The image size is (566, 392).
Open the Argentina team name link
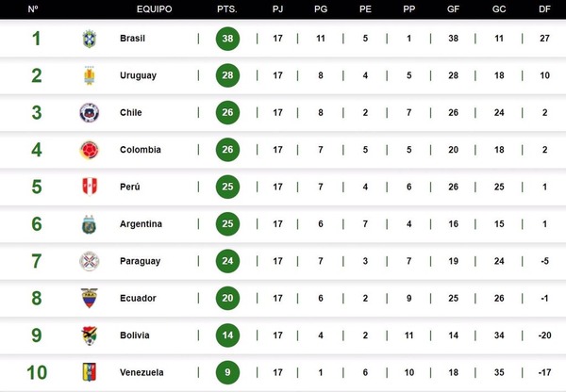tap(141, 224)
